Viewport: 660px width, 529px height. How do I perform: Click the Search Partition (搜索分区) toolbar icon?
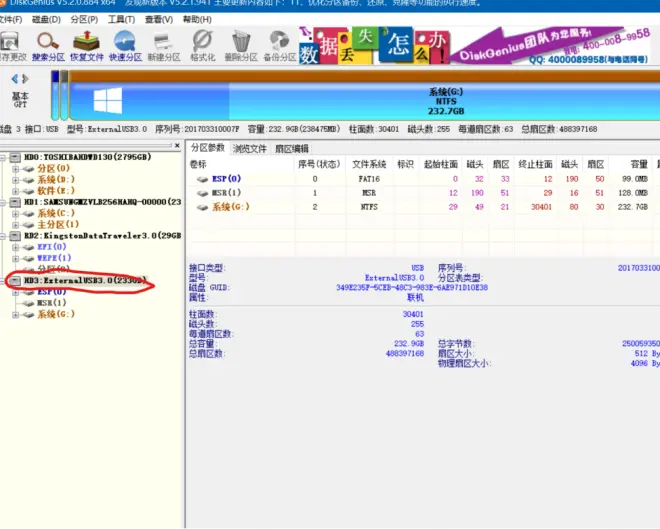(x=48, y=47)
